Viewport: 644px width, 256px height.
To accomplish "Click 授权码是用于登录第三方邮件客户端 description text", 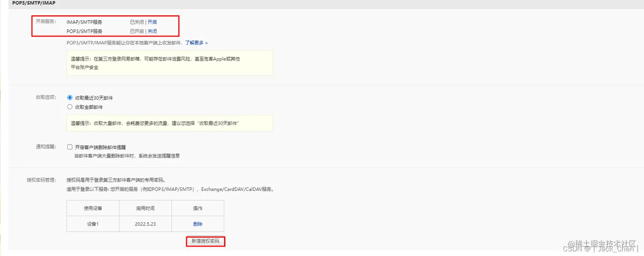I will (115, 180).
